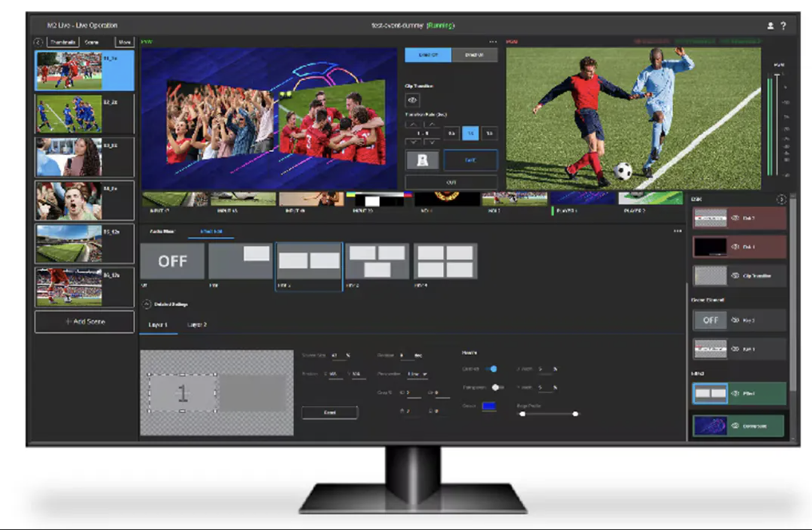Open the dropdown in layer settings

click(x=417, y=374)
